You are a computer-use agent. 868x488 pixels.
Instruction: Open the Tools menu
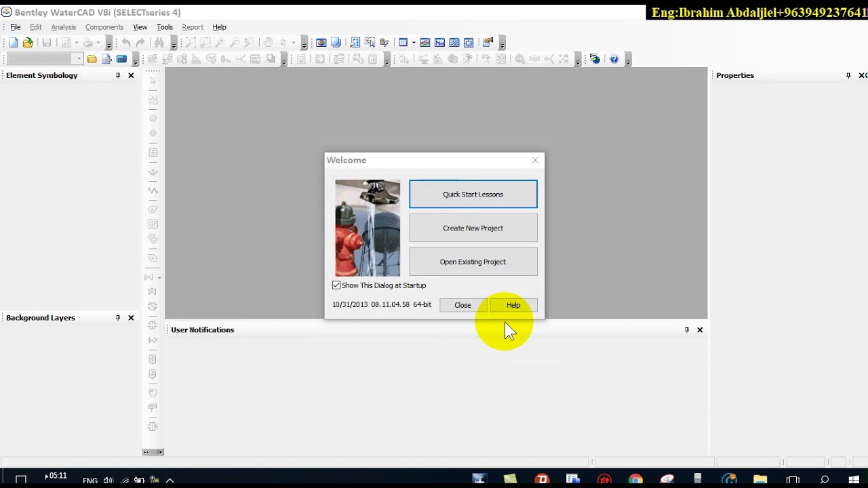165,27
